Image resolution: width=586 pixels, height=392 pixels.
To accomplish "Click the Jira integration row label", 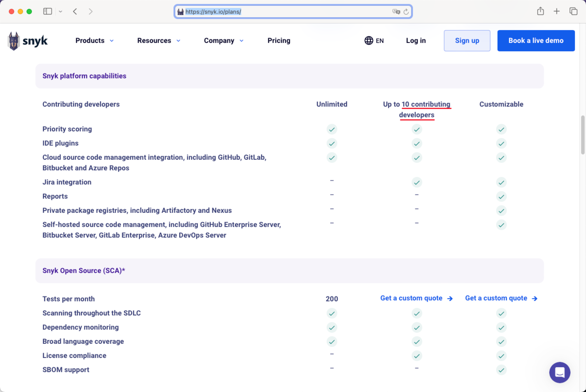I will pos(67,182).
